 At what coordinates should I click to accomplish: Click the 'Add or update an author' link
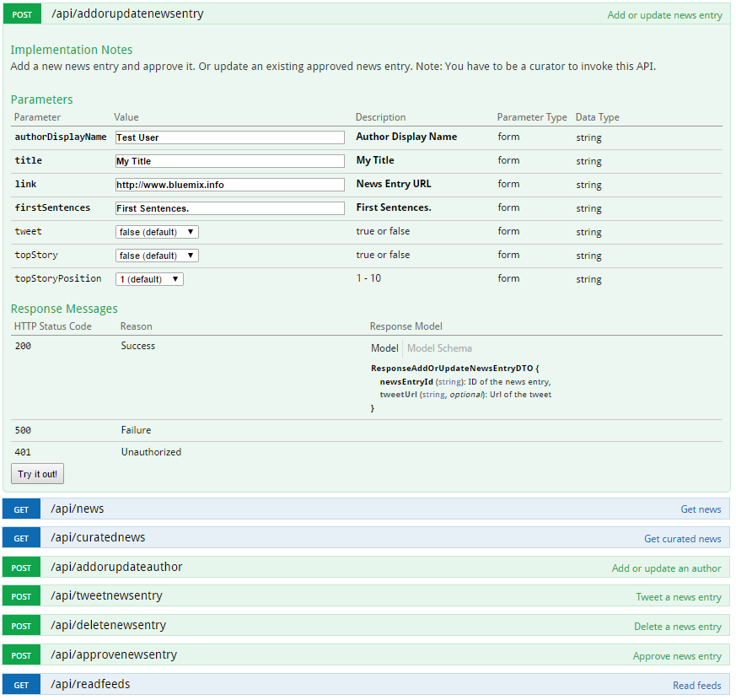(666, 568)
